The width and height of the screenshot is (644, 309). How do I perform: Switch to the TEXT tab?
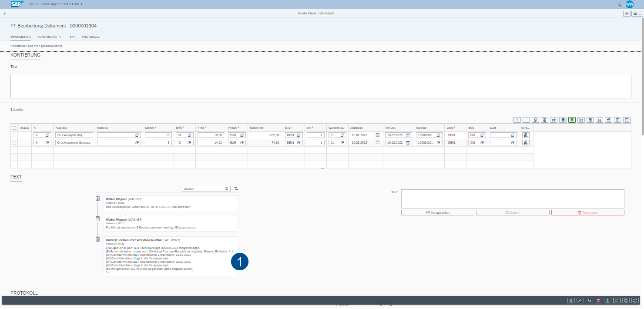[71, 37]
